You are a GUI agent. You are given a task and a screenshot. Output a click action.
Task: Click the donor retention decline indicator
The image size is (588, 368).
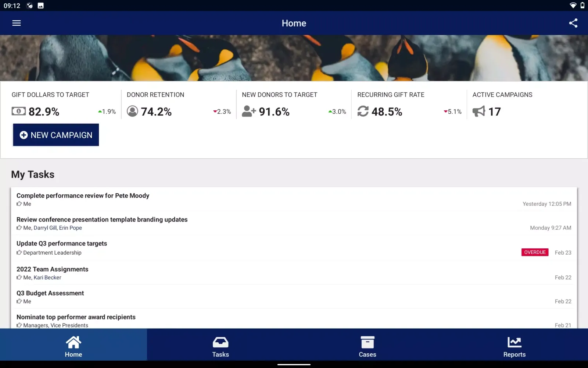click(222, 111)
